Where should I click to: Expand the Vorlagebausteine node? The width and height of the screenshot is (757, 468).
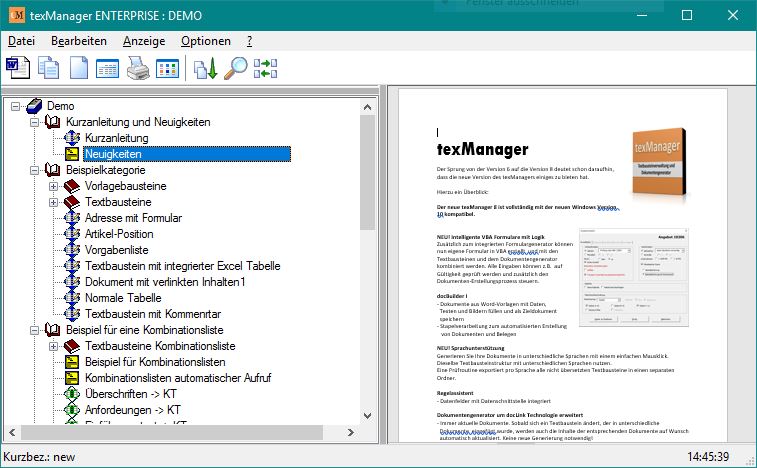54,186
